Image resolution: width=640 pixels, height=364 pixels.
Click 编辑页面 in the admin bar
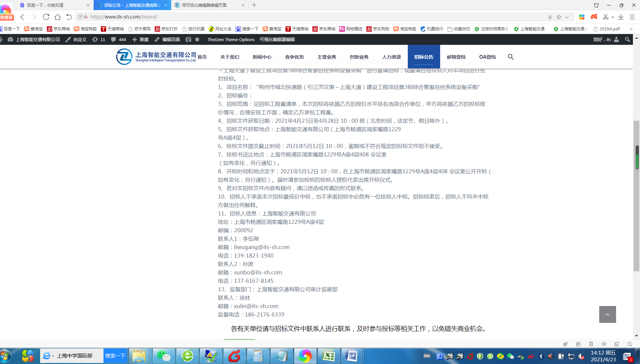[x=167, y=39]
